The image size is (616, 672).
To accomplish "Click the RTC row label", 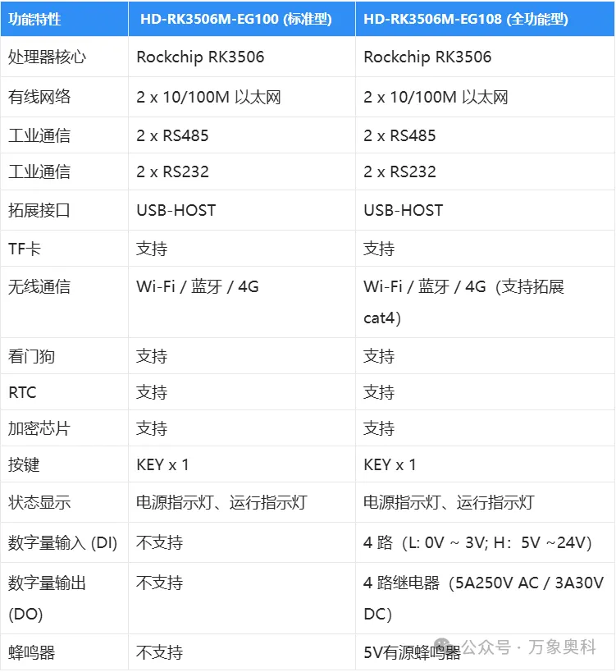I will pyautogui.click(x=22, y=392).
